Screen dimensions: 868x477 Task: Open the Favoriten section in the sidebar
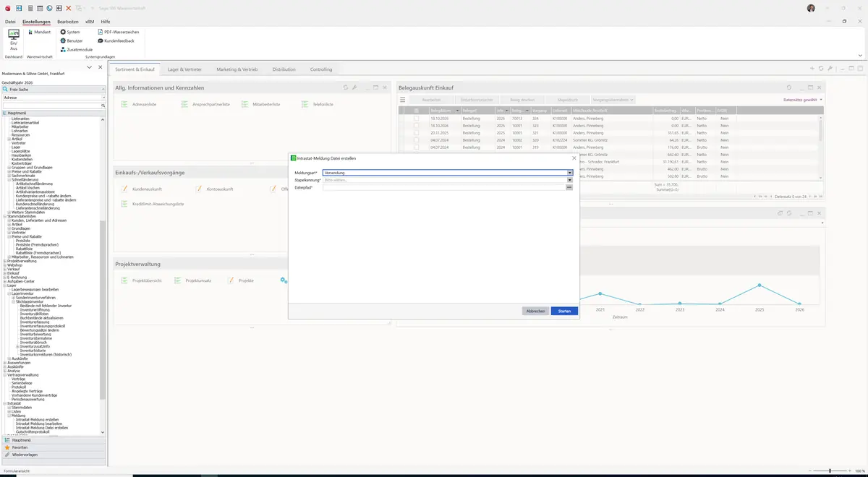click(x=54, y=447)
